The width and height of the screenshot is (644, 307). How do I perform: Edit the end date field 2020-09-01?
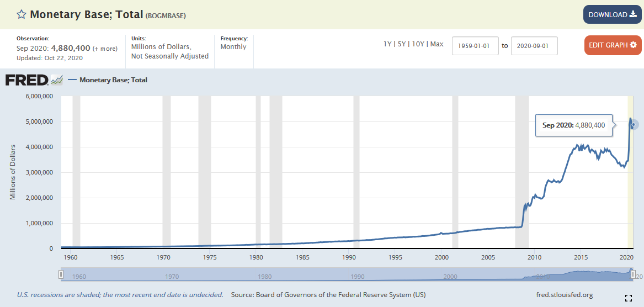534,46
